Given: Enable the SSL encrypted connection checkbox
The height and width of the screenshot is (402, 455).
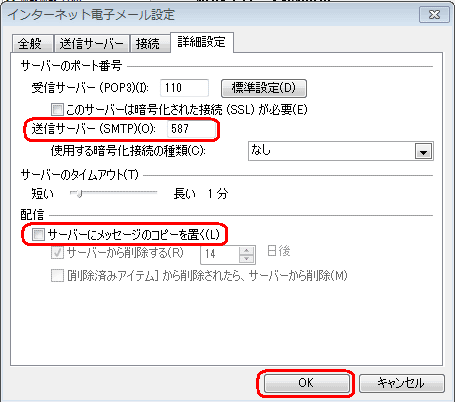Looking at the screenshot, I should pyautogui.click(x=57, y=109).
